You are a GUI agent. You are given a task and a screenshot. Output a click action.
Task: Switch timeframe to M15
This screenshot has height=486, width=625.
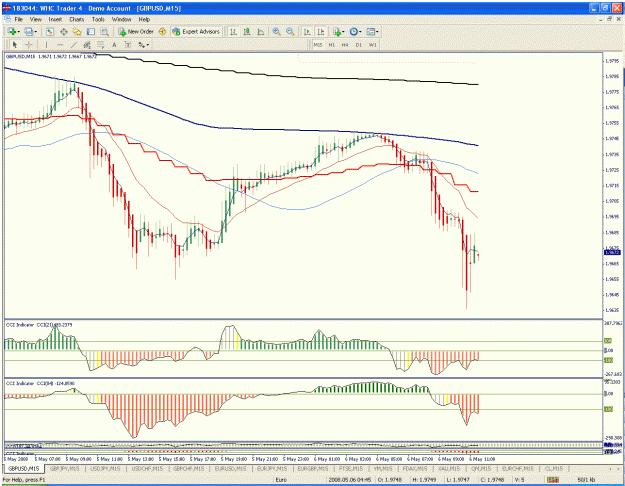pos(318,45)
